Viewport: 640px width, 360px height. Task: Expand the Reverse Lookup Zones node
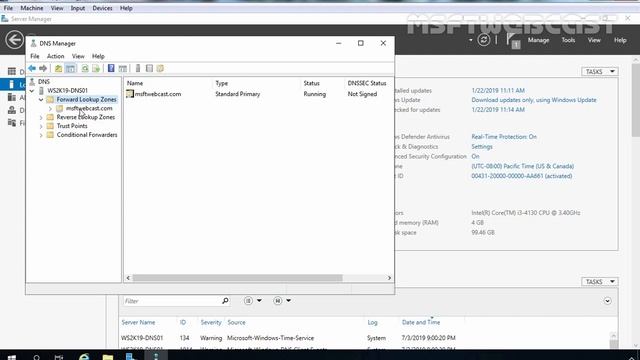[x=41, y=118]
